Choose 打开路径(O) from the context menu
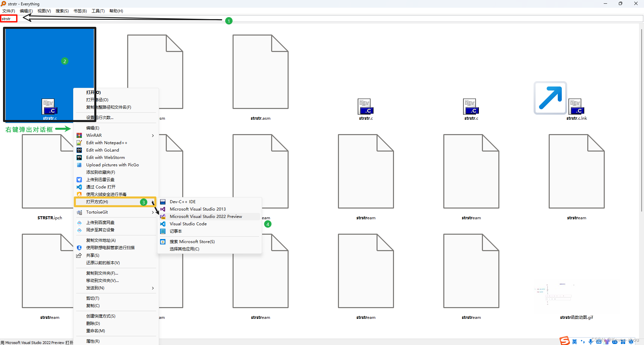 pyautogui.click(x=116, y=100)
